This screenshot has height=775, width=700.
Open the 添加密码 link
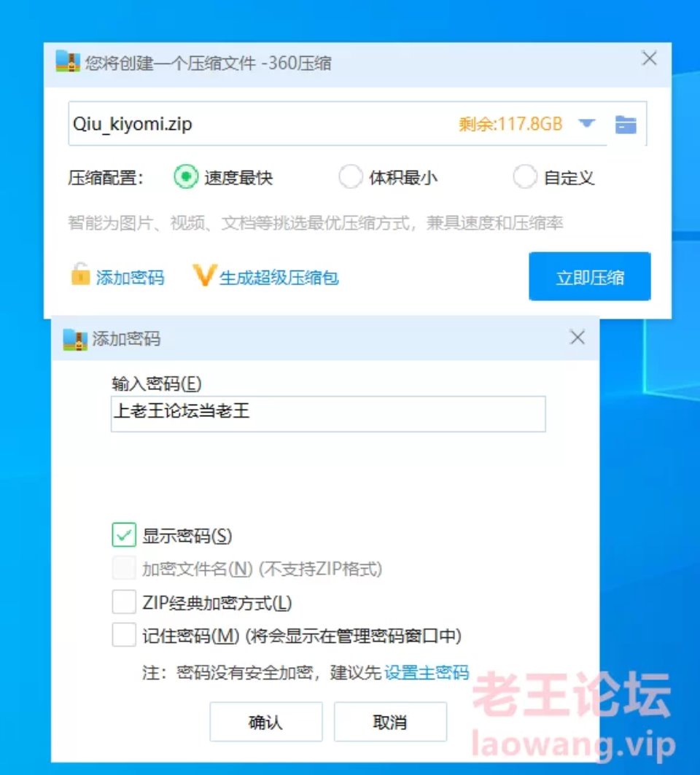(130, 278)
